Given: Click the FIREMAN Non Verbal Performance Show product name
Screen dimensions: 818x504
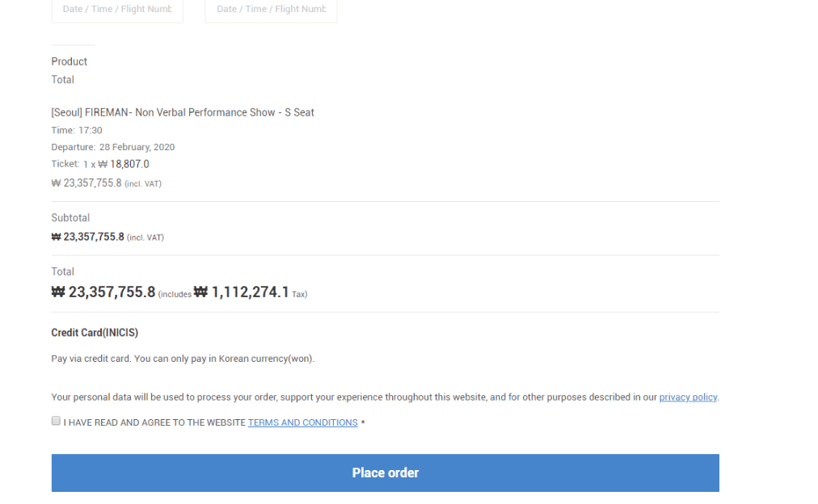Looking at the screenshot, I should pyautogui.click(x=183, y=112).
